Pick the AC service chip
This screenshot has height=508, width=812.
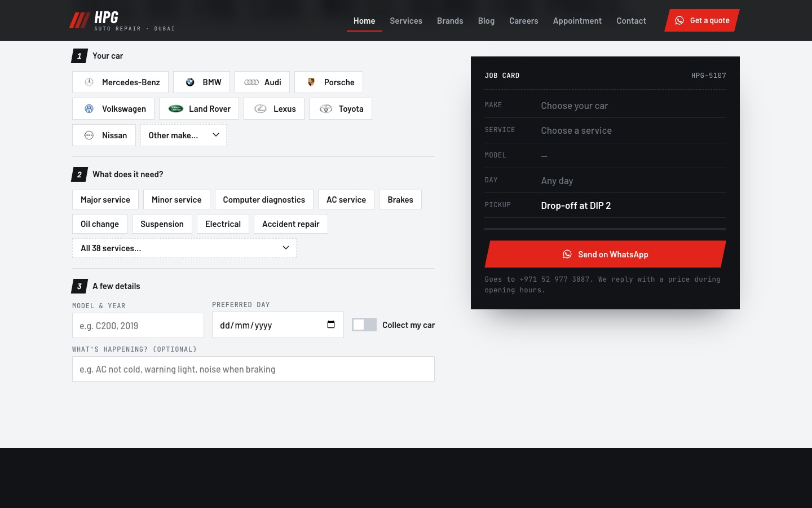pos(346,200)
